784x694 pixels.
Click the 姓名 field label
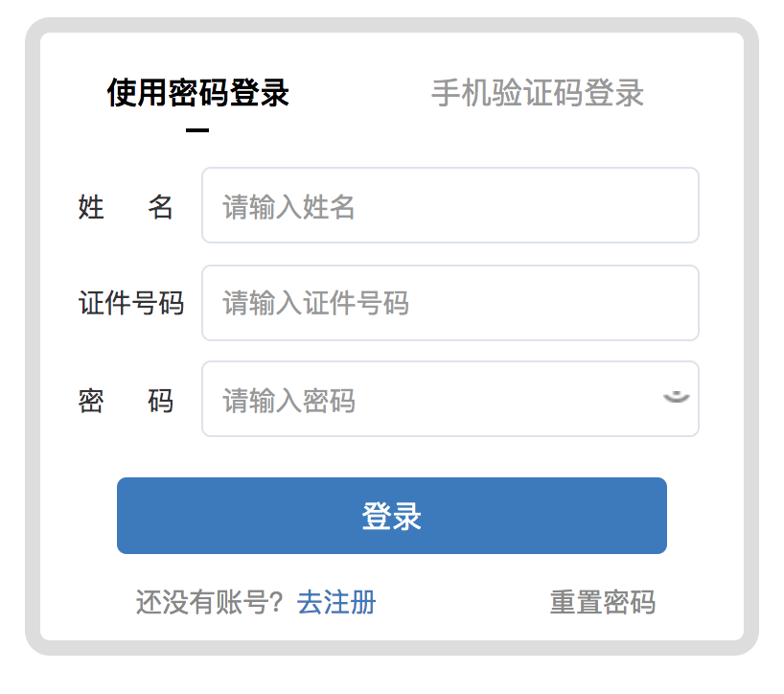[126, 206]
